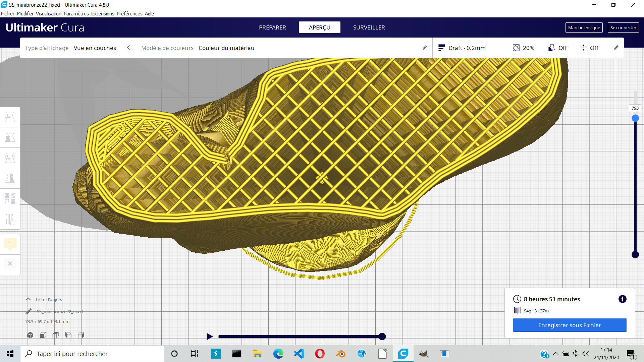
Task: Open the Per Model Settings tool
Action: point(10,199)
